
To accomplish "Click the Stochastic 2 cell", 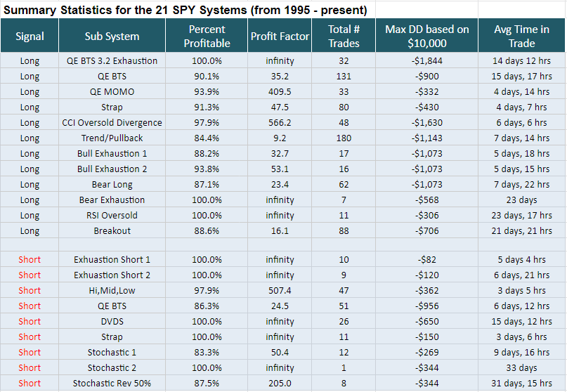I will (112, 368).
